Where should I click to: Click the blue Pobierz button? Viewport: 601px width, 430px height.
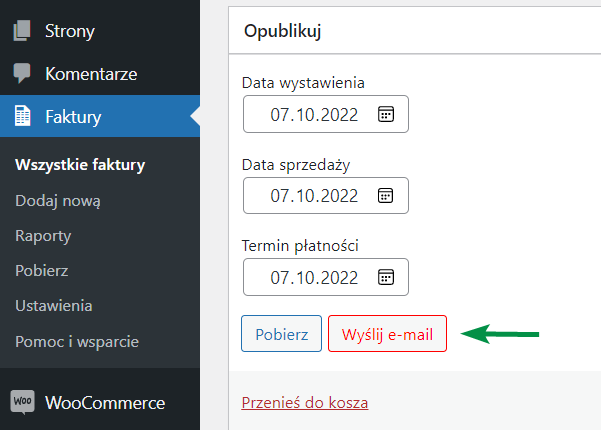coord(281,334)
